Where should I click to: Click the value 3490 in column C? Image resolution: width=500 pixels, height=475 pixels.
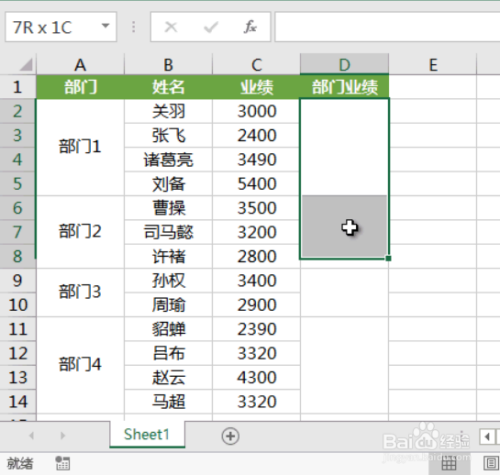(256, 160)
